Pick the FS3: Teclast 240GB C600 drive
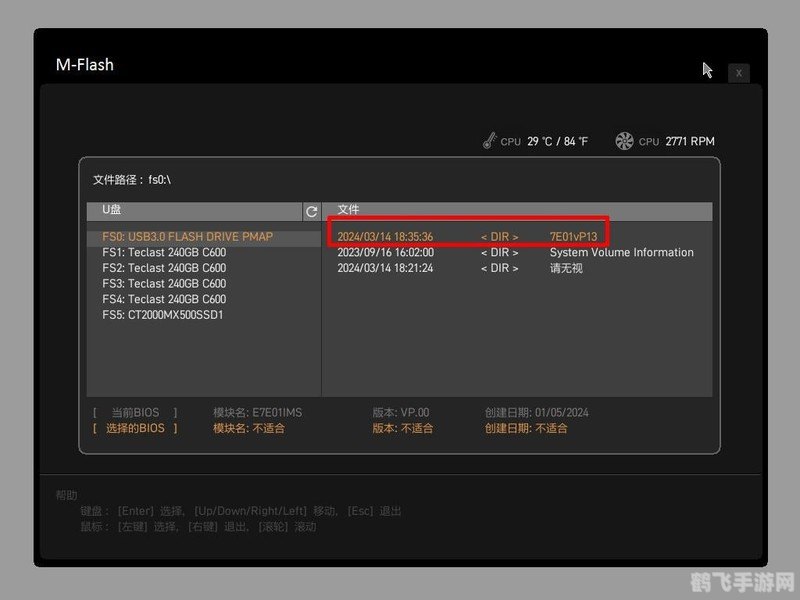Viewport: 800px width, 600px height. 164,284
